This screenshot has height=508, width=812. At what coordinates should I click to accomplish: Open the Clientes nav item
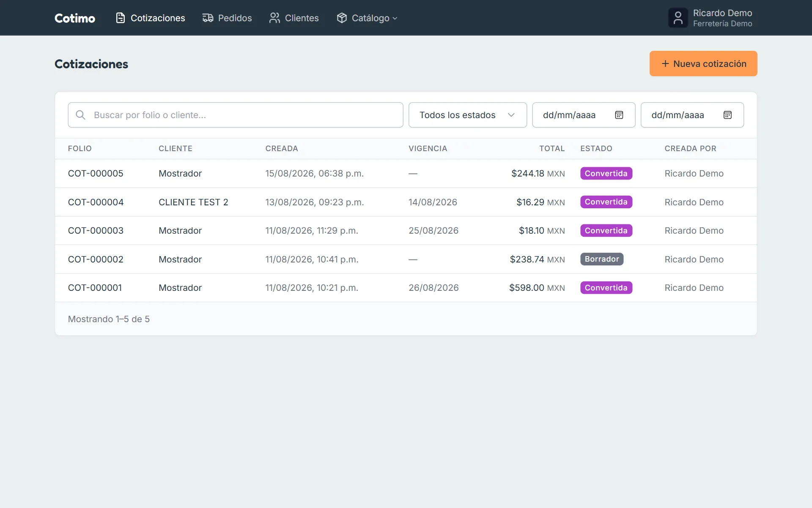pos(294,18)
